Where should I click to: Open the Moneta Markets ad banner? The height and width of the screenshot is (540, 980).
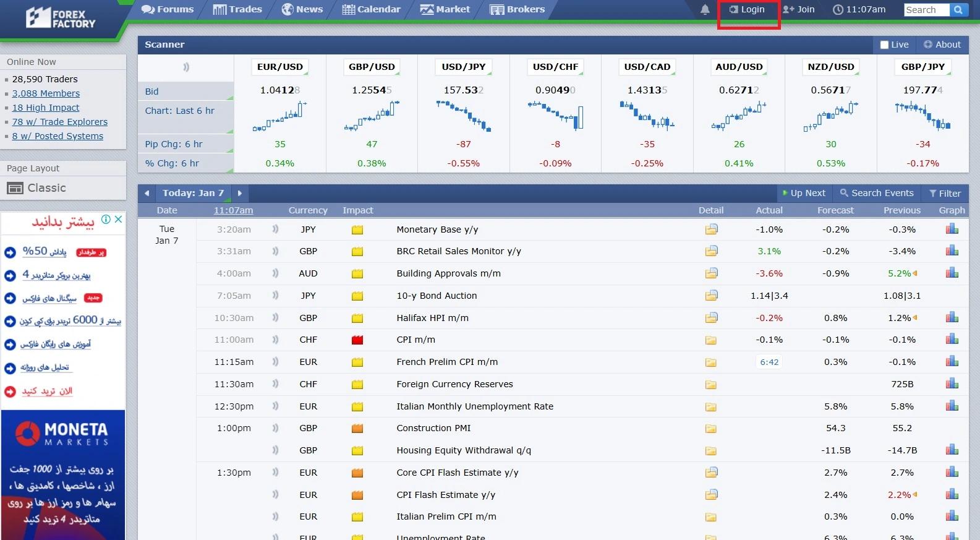tap(63, 474)
